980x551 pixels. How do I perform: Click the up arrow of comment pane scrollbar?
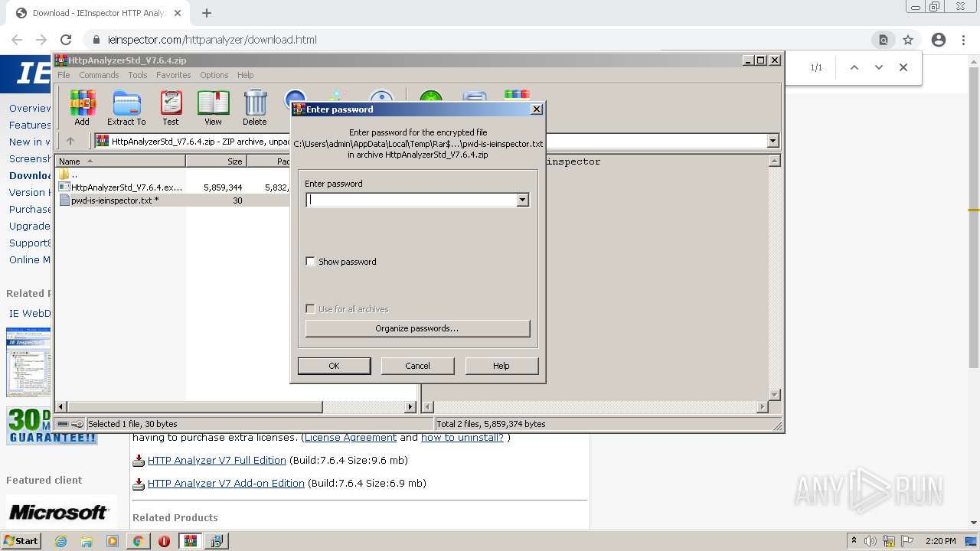[774, 161]
